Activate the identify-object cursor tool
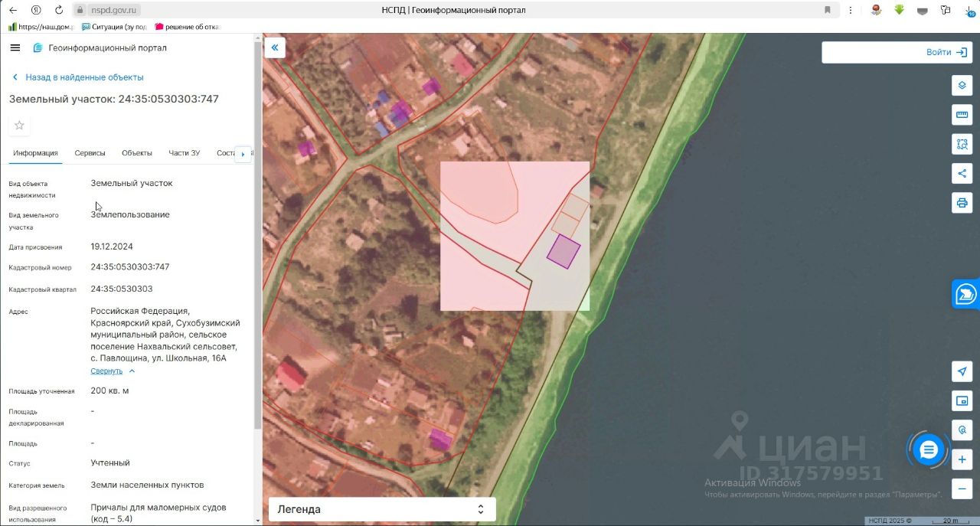The height and width of the screenshot is (526, 980). pyautogui.click(x=962, y=430)
